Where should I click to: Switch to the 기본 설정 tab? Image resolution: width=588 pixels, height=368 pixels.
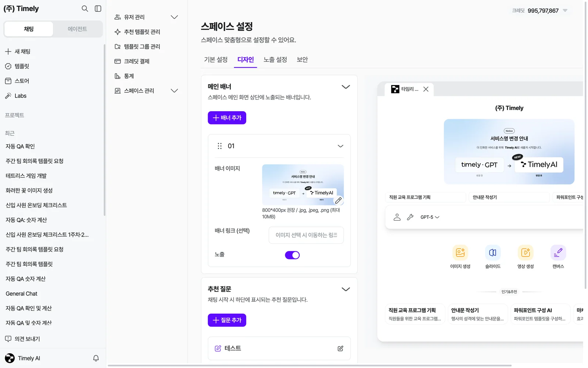click(216, 60)
